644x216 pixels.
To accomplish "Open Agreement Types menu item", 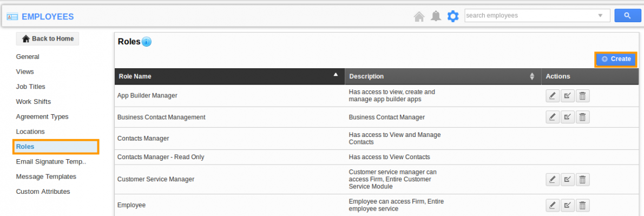I will (42, 116).
